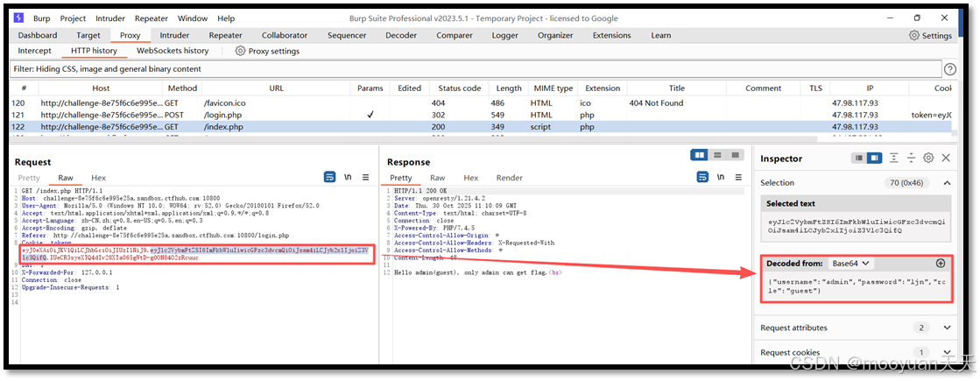Switch to Intruder tool tab

(x=174, y=36)
